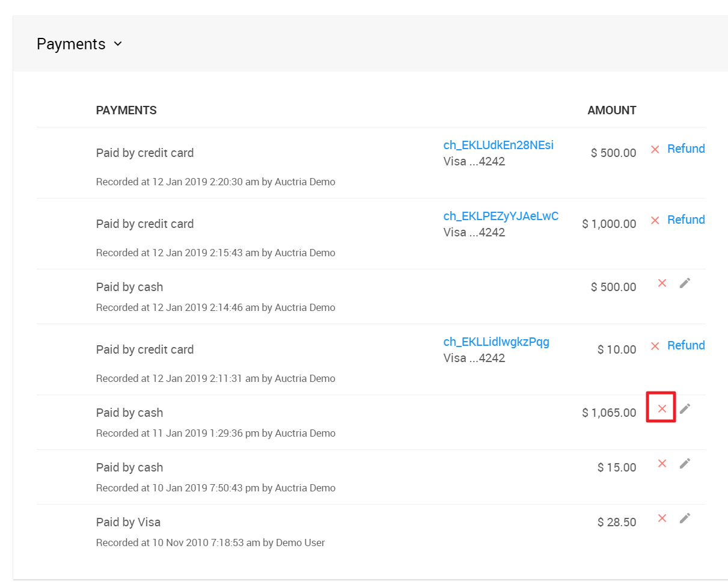Click the Payments section title

tap(71, 44)
